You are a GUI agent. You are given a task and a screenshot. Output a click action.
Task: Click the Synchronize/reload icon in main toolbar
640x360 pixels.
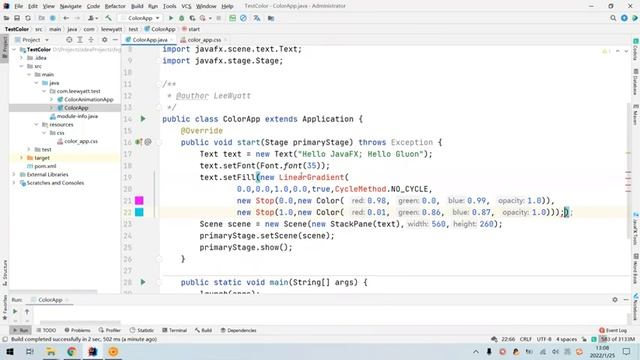pyautogui.click(x=28, y=18)
